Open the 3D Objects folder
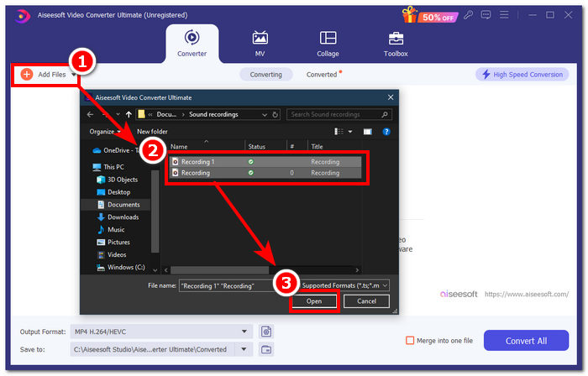This screenshot has width=588, height=376. coord(118,180)
